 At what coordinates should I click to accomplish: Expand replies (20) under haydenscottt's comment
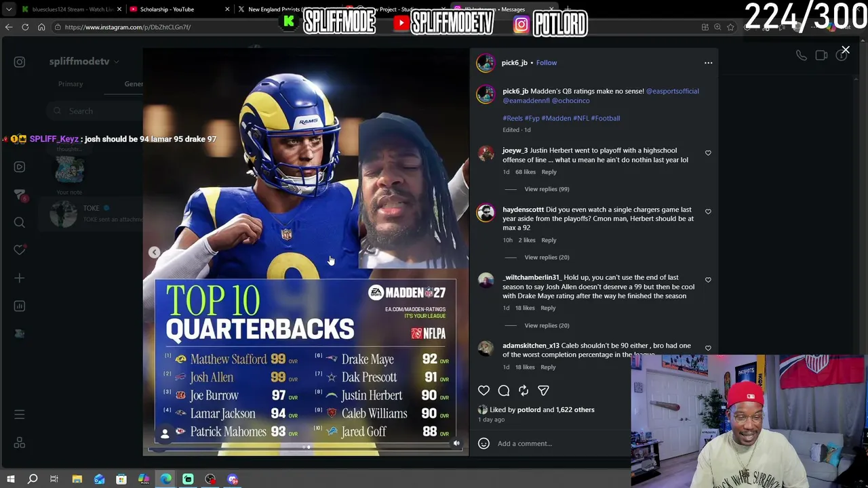point(547,258)
